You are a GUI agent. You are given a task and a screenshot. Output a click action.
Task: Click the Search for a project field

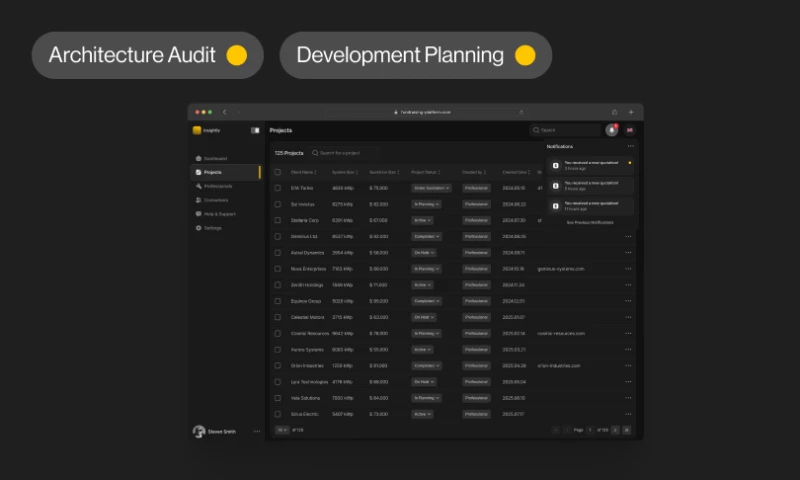tap(344, 153)
